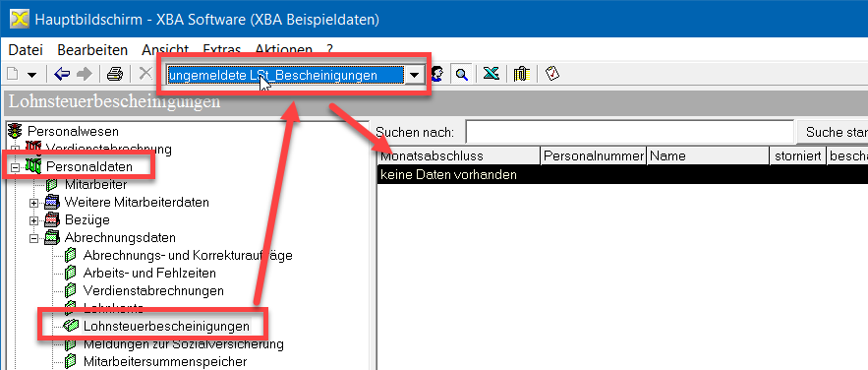This screenshot has width=868, height=370.
Task: Sort by the Personalnummer column header
Action: 594,156
